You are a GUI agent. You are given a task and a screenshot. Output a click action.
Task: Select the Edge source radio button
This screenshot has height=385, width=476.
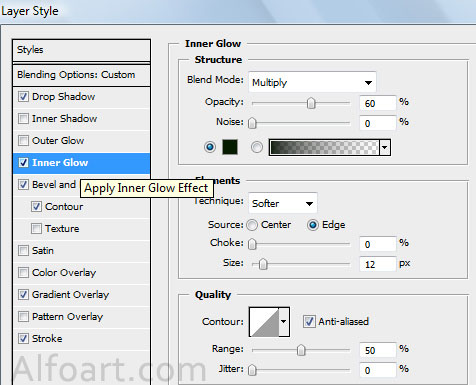(313, 225)
